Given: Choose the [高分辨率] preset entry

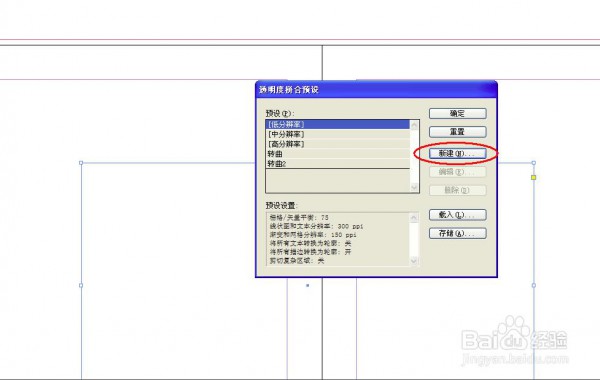Looking at the screenshot, I should (338, 144).
